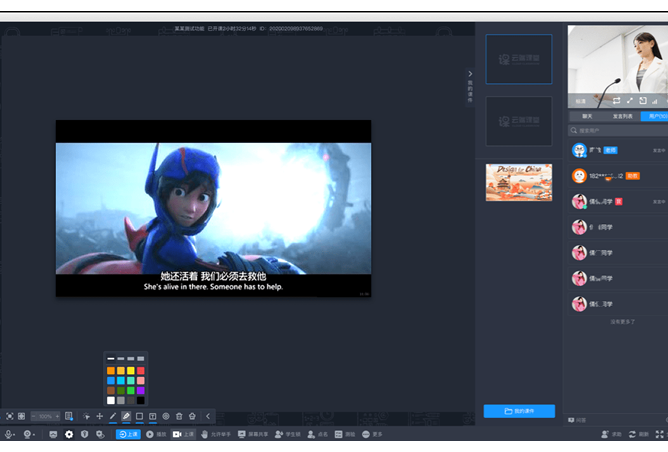Screen dimensions: 668x452
Task: Click the student lock button
Action: (288, 434)
